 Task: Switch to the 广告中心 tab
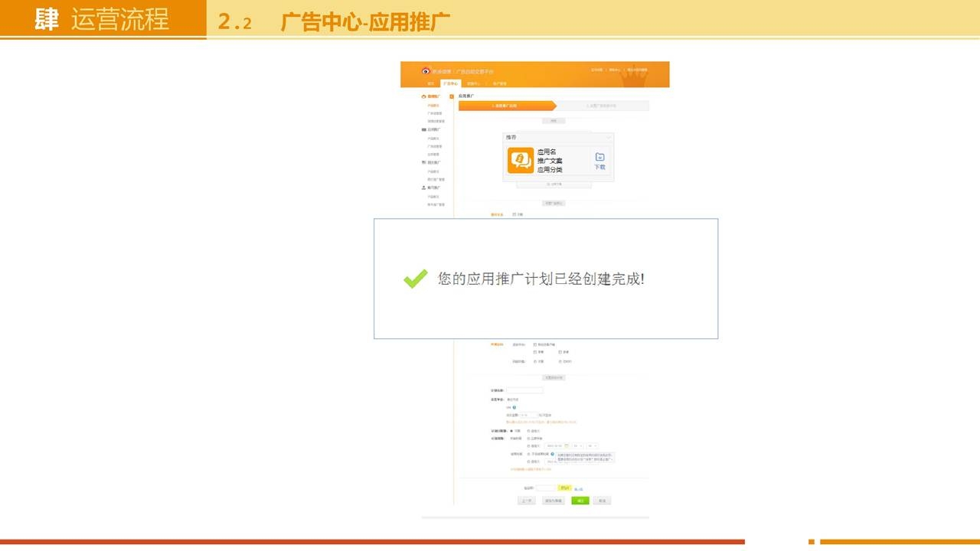450,83
